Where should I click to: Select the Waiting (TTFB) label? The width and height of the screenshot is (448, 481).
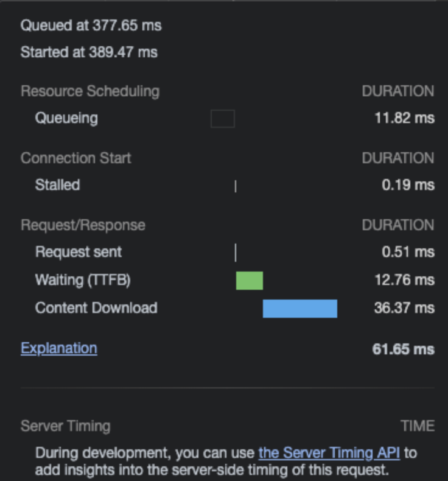pyautogui.click(x=83, y=280)
